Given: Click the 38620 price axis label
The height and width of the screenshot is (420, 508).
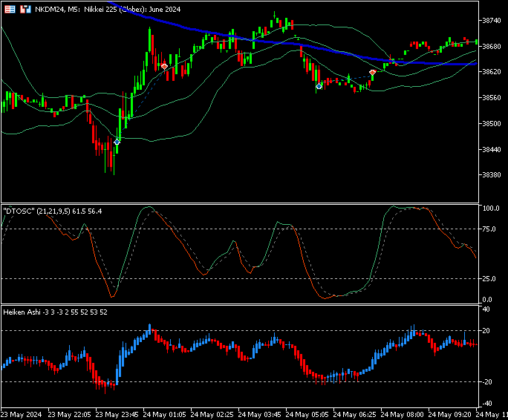Looking at the screenshot, I should coord(492,71).
